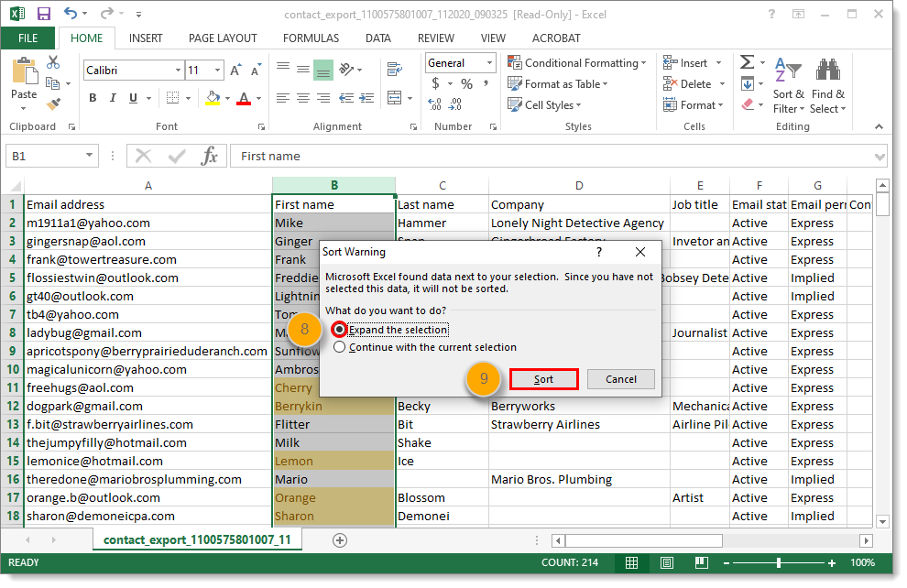Add a new sheet with plus icon
Screen dimensions: 907x588
point(340,540)
